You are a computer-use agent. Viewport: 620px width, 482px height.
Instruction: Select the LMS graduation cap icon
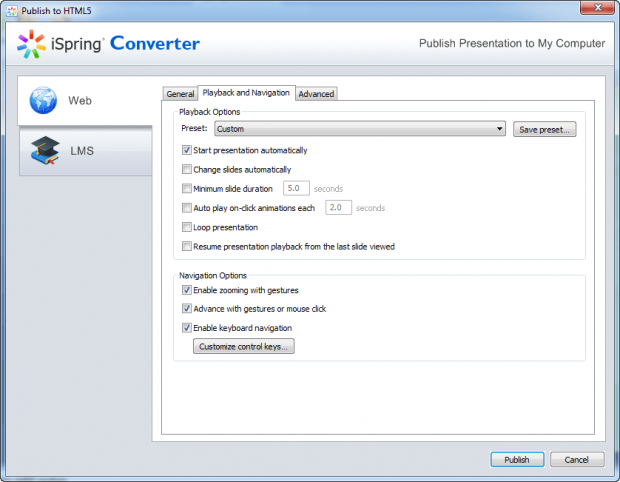[45, 150]
